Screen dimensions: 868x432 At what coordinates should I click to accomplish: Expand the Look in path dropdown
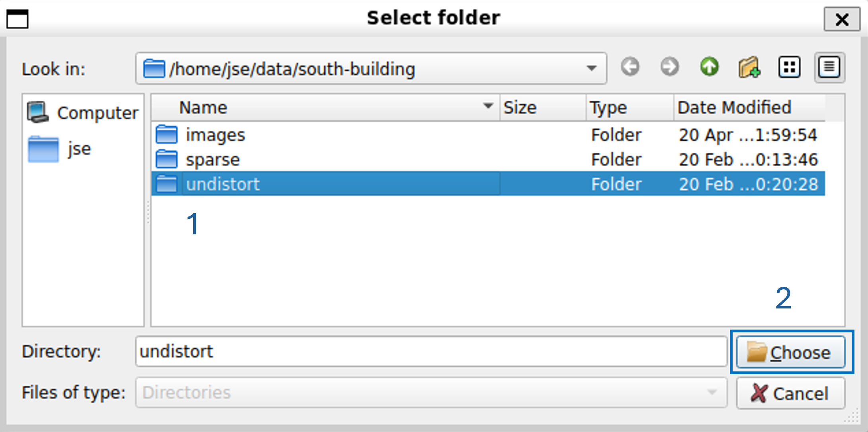point(592,68)
